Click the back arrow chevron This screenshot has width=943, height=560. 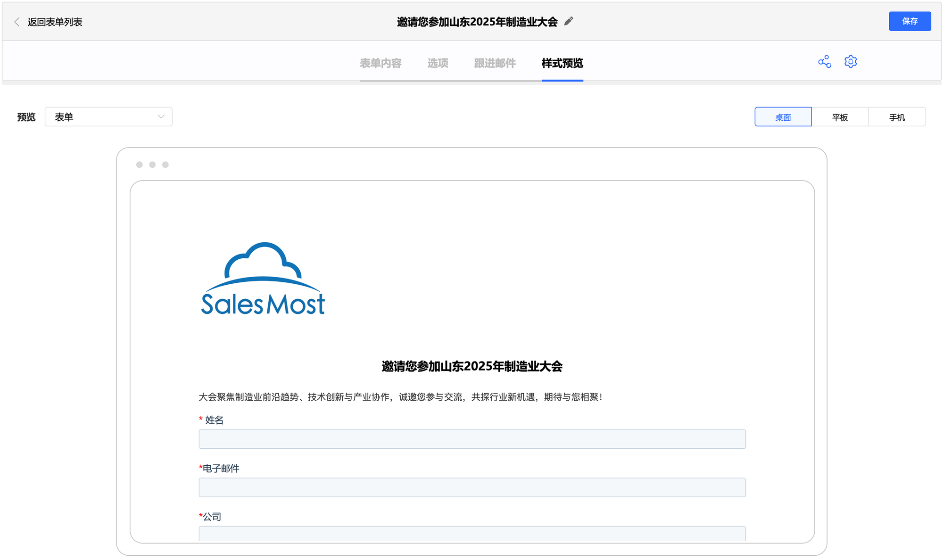tap(17, 22)
